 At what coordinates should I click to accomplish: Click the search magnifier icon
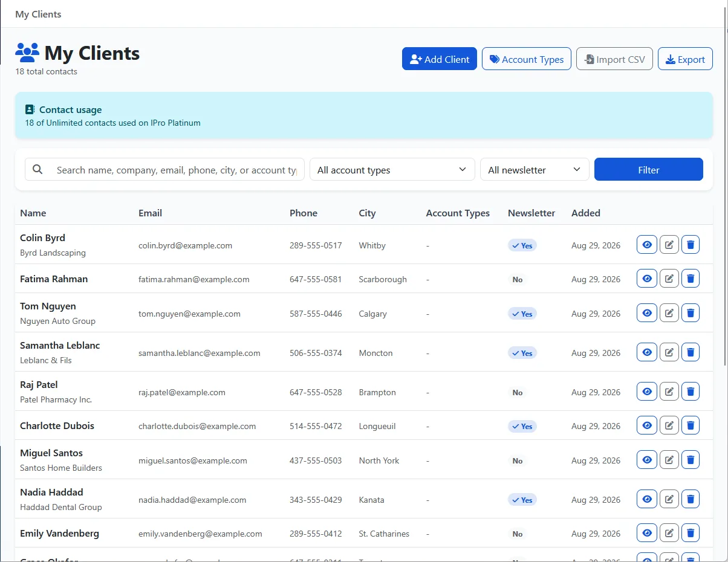point(37,170)
